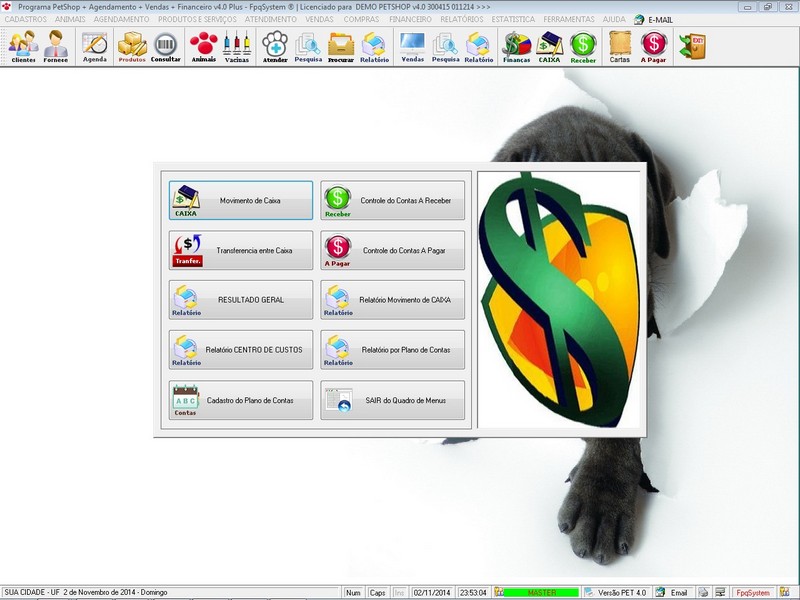Toggle the Num lock status indicator
This screenshot has width=800, height=600.
pyautogui.click(x=353, y=590)
